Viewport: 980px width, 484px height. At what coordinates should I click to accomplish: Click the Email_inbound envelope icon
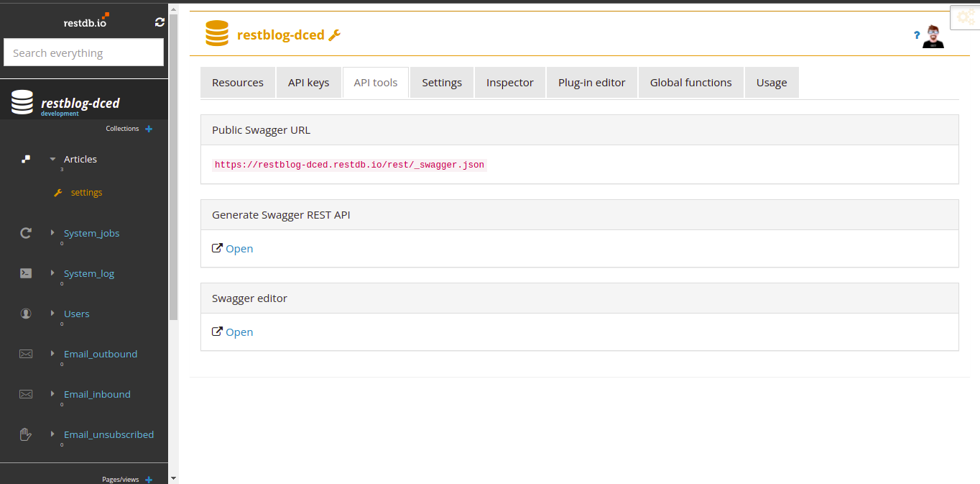[x=26, y=394]
